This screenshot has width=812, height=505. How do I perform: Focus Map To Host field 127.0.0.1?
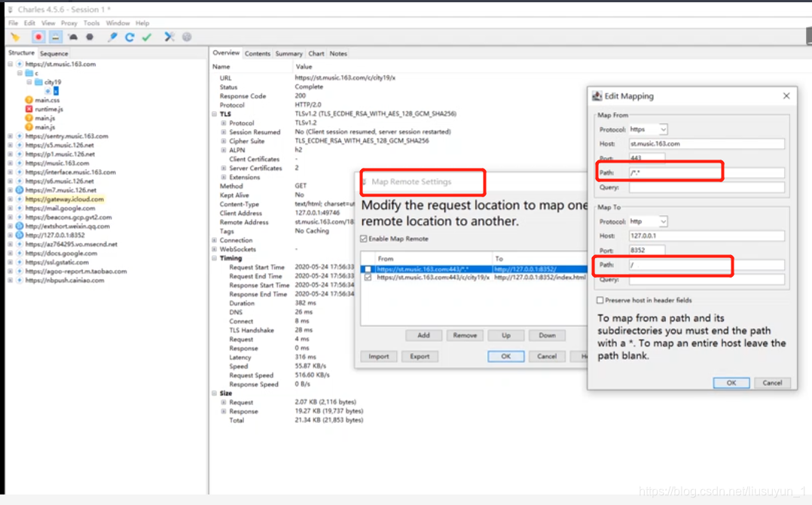[x=707, y=236]
